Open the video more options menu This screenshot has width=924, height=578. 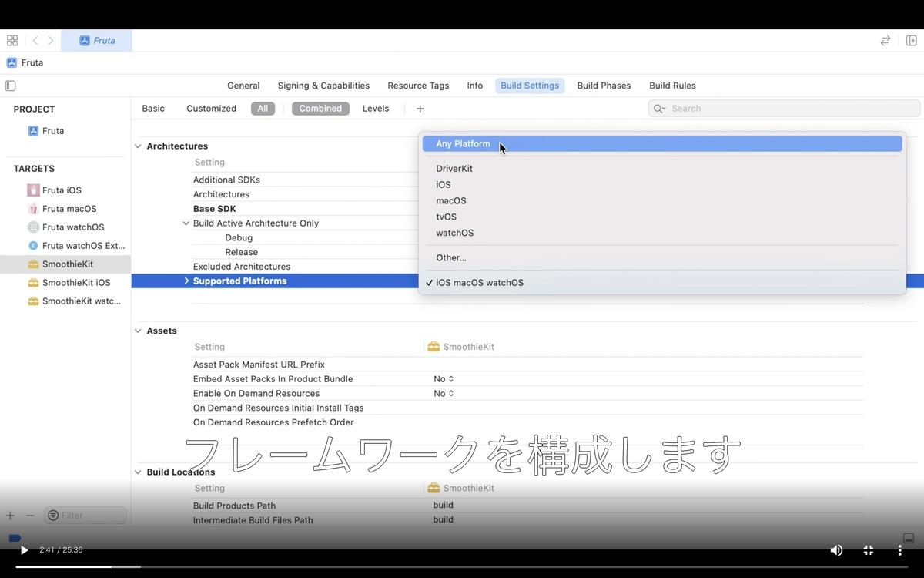(899, 550)
